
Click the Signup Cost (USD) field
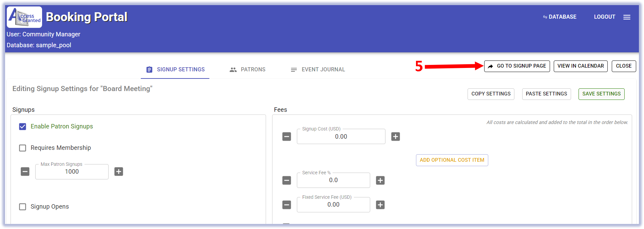341,137
